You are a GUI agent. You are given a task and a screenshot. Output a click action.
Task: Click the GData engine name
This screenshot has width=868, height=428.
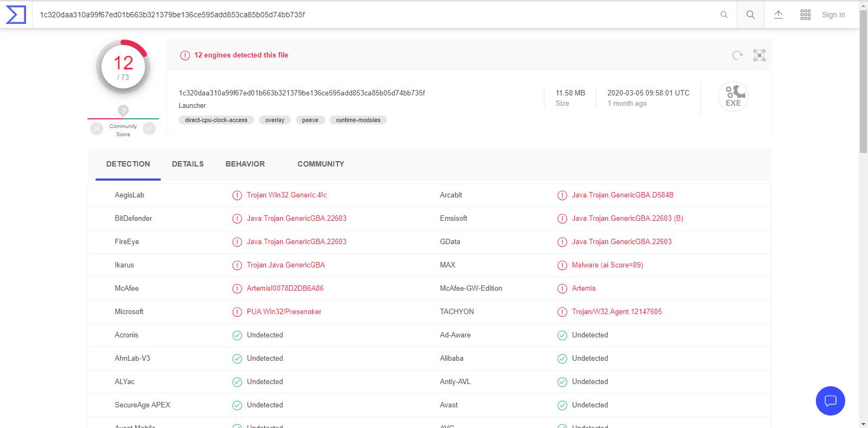[x=450, y=241]
